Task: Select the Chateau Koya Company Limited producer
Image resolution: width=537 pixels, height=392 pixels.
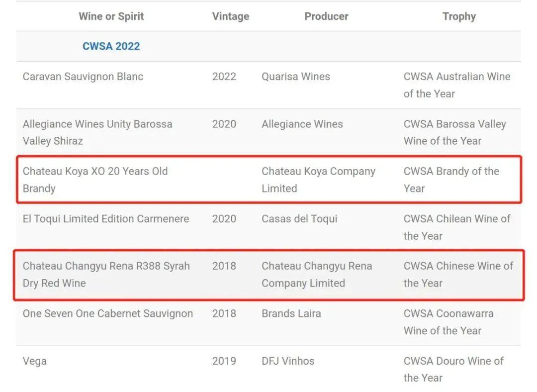Action: [318, 180]
